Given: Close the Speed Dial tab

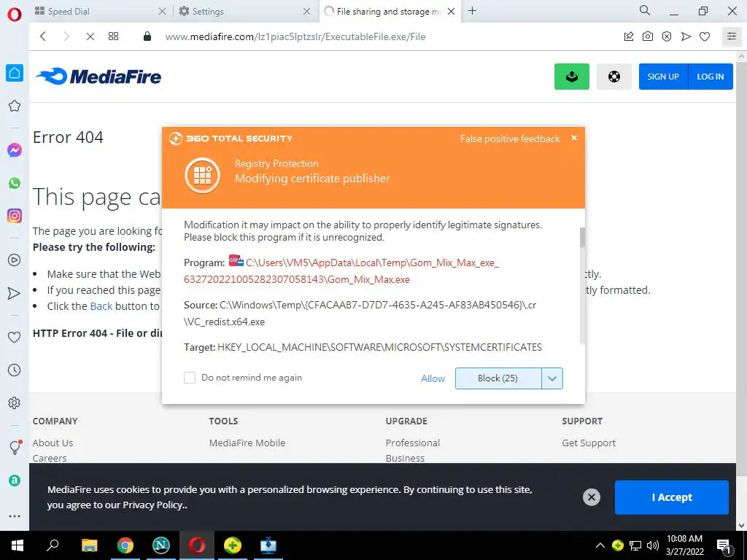Looking at the screenshot, I should [162, 12].
